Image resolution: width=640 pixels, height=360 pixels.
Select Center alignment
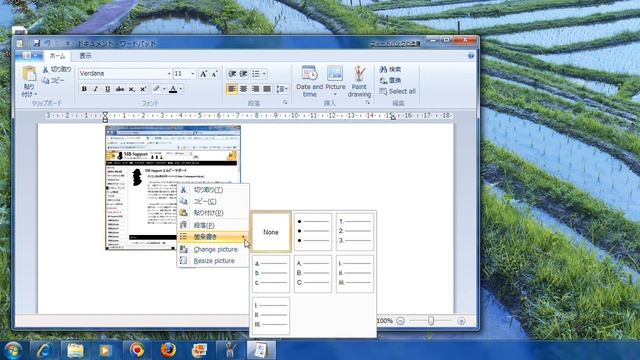(x=243, y=89)
